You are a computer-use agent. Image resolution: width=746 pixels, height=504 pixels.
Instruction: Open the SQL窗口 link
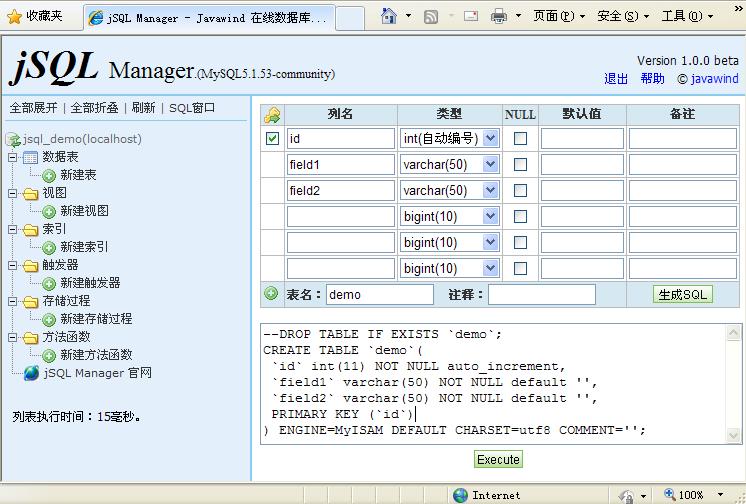tap(192, 108)
